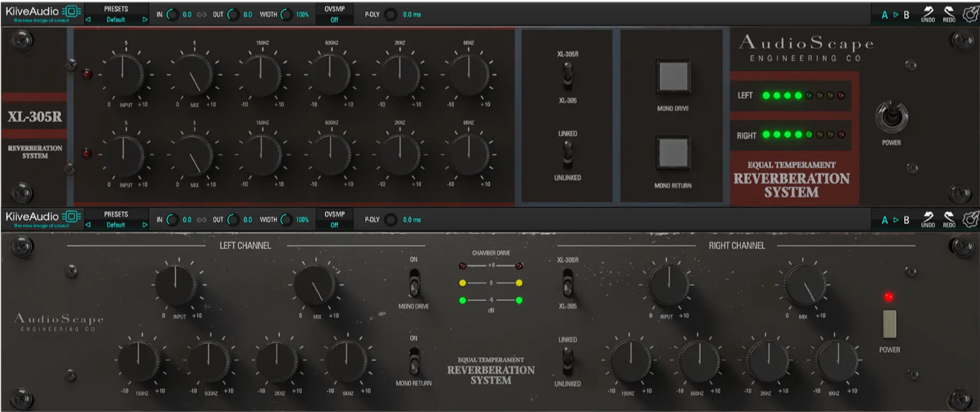
Task: Flip XL-305R/XL-305 switch on gray unit
Action: [x=567, y=282]
